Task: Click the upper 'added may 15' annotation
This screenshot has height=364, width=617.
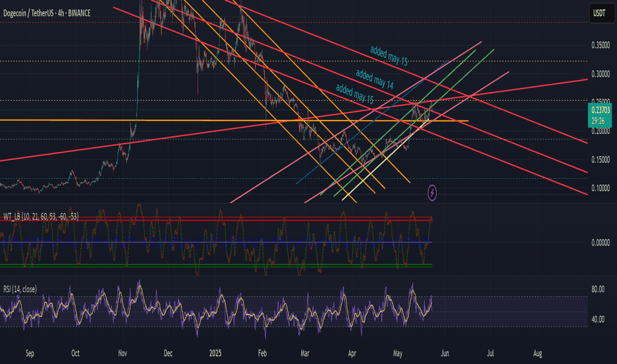Action: (389, 56)
